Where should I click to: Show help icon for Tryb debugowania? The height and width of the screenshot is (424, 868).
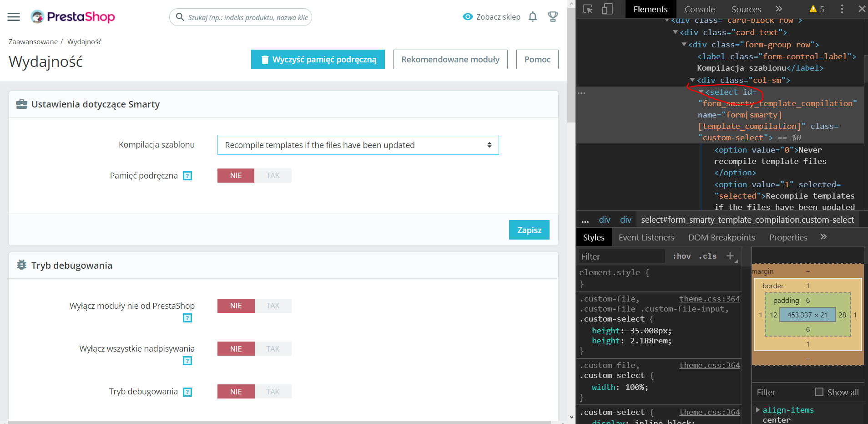pos(187,392)
